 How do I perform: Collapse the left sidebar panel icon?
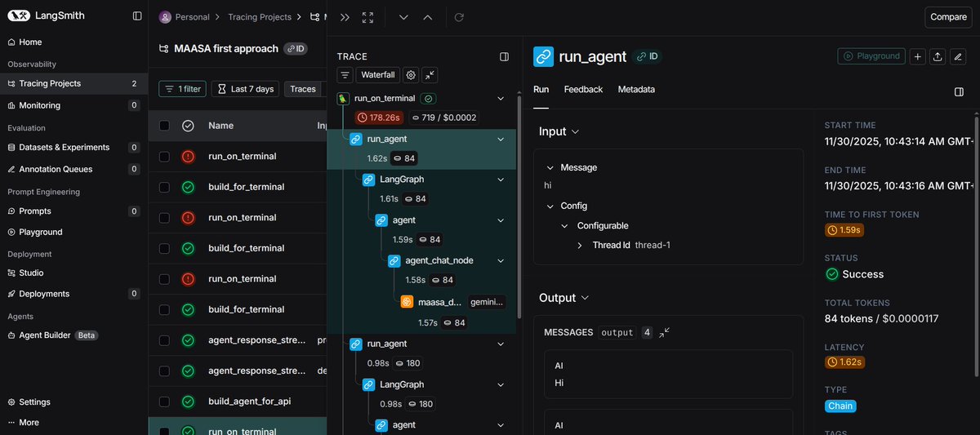point(137,16)
